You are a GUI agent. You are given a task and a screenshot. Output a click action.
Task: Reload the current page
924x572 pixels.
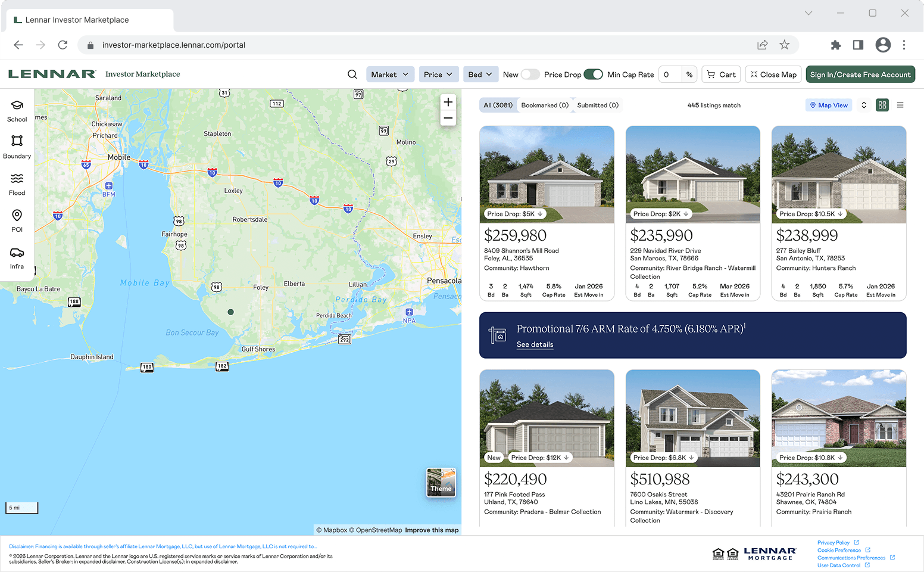pyautogui.click(x=63, y=45)
